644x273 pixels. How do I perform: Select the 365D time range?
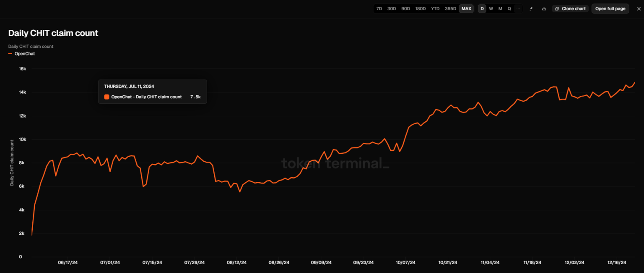(x=451, y=8)
